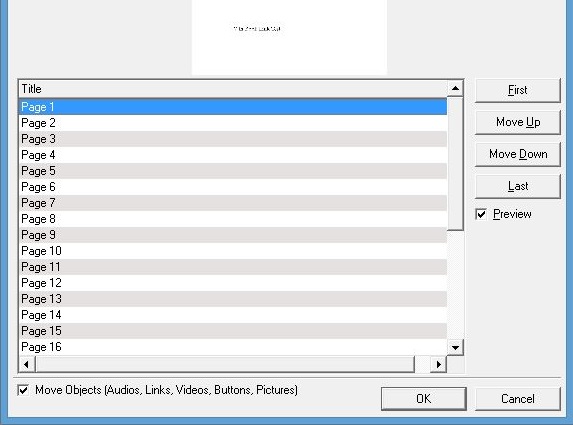Click the scroll up arrow of the page list

click(x=455, y=88)
